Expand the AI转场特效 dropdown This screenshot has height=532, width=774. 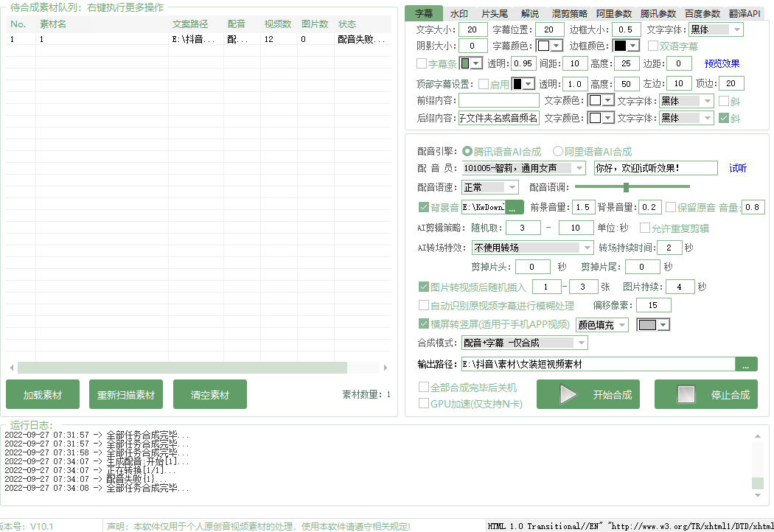click(587, 248)
